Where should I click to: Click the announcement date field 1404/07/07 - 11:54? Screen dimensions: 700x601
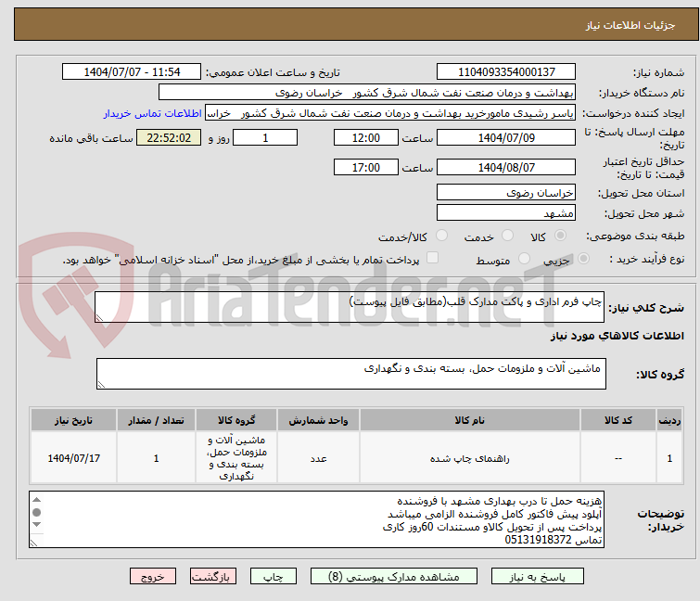tap(132, 72)
